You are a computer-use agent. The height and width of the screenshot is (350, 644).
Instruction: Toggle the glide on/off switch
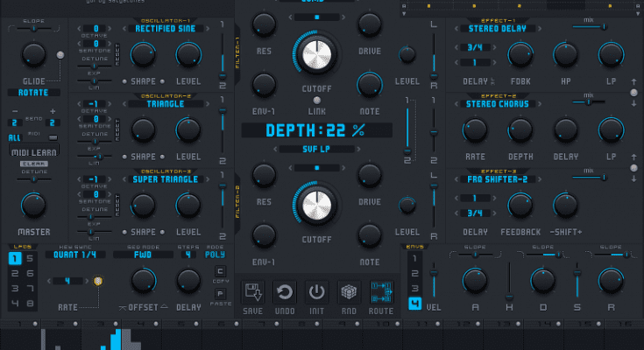tap(60, 55)
